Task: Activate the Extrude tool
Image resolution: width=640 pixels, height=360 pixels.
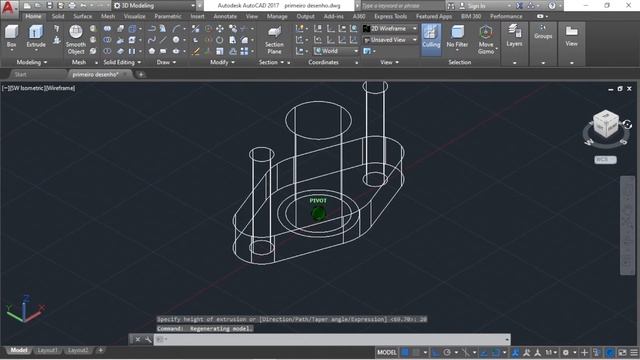Action: point(36,36)
